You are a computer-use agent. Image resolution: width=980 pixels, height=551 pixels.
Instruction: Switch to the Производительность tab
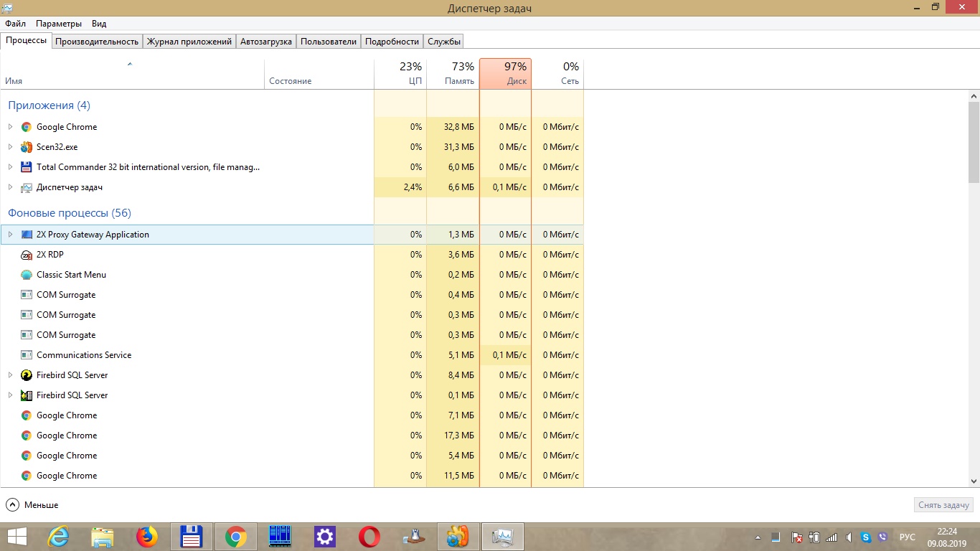click(97, 42)
